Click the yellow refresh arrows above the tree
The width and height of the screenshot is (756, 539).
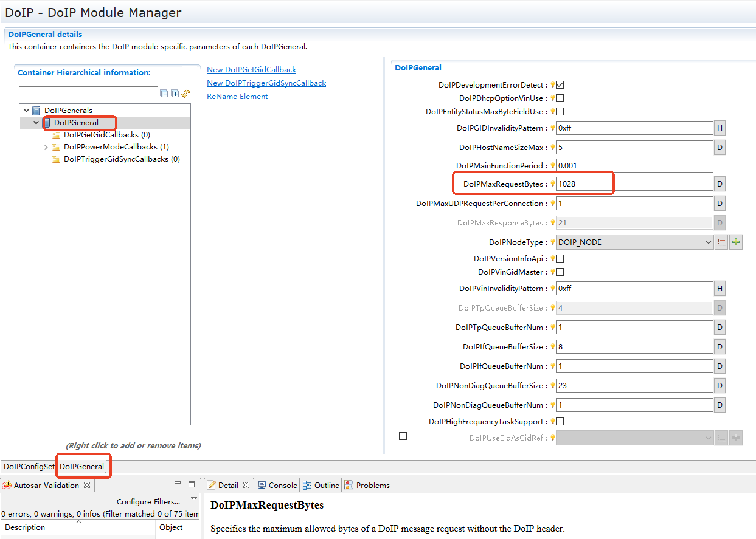coord(186,94)
